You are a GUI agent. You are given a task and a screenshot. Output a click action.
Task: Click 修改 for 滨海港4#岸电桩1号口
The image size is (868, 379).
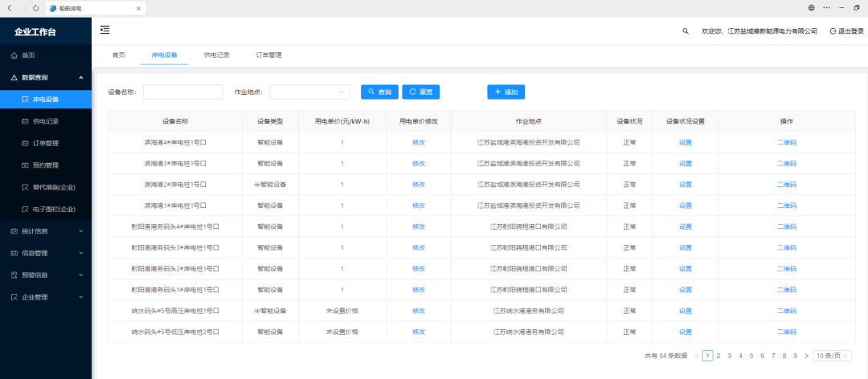coord(418,142)
